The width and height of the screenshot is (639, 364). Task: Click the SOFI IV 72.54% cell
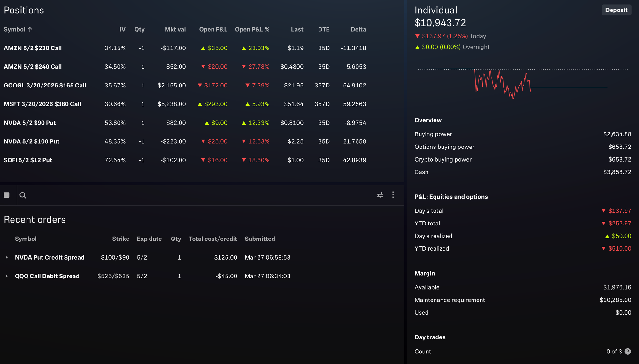tap(115, 160)
